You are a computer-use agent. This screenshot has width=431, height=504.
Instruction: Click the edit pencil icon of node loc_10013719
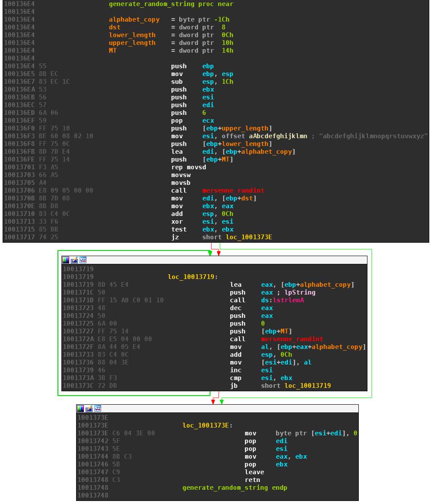[74, 260]
